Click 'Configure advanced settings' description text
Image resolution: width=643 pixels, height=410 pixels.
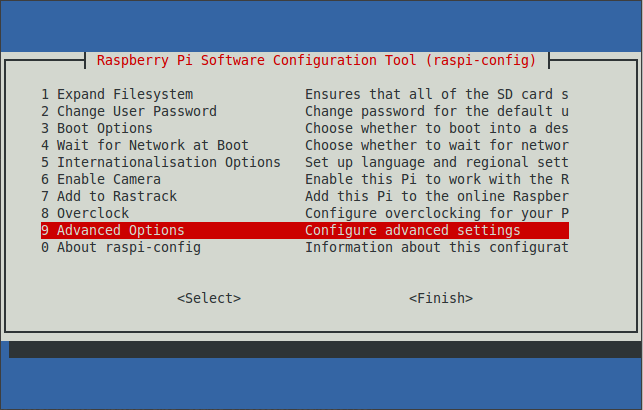[x=413, y=230]
